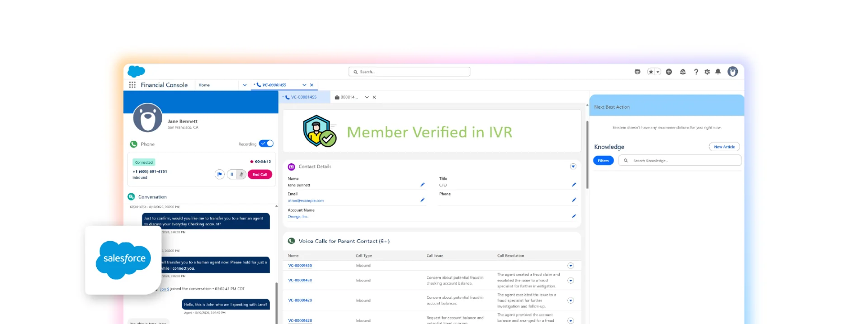Click the Salesforce cloud logo in header
The height and width of the screenshot is (324, 868).
click(x=136, y=71)
